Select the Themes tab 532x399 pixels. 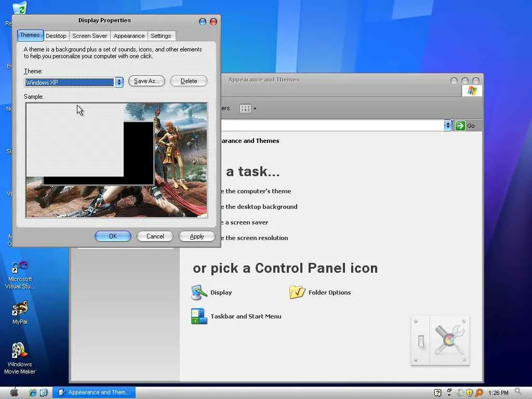30,35
